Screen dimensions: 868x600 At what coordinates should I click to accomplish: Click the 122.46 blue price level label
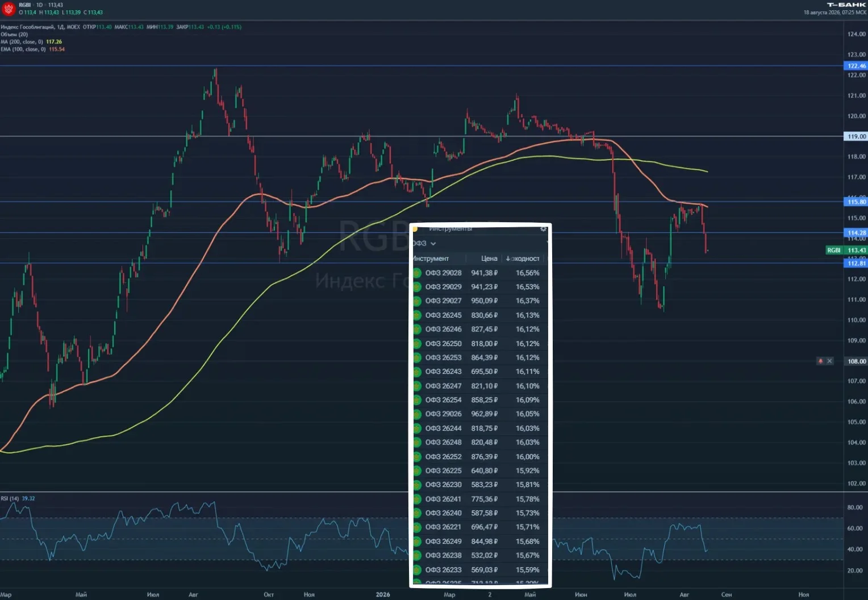(x=856, y=66)
